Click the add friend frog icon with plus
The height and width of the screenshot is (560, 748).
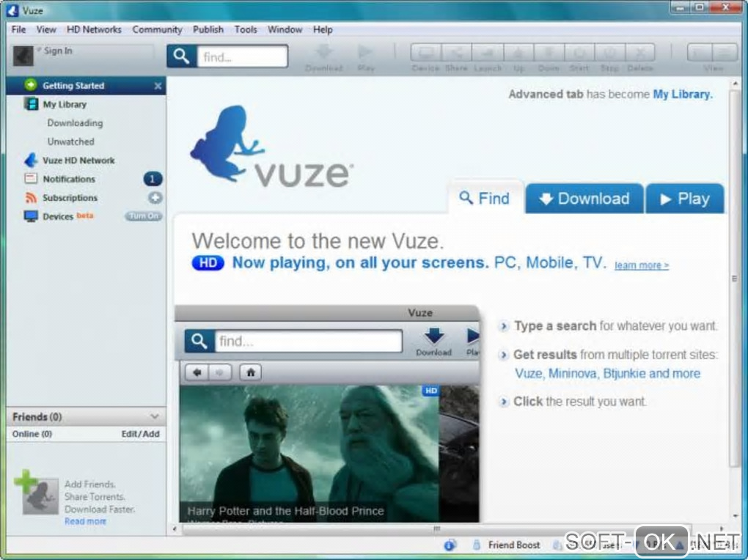click(x=36, y=493)
